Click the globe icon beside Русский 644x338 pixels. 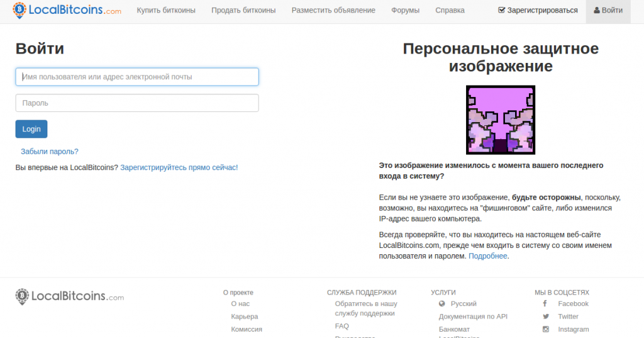(x=442, y=303)
